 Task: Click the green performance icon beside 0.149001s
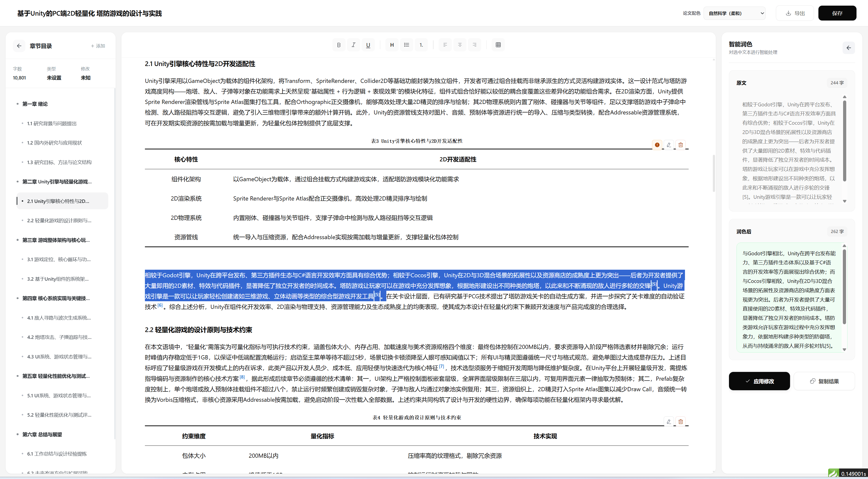coord(833,474)
